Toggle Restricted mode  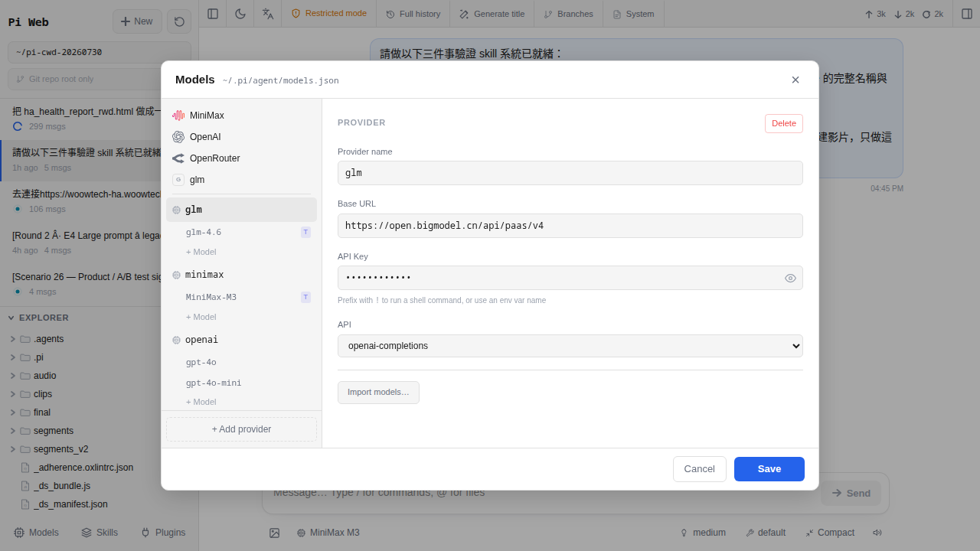pos(329,14)
